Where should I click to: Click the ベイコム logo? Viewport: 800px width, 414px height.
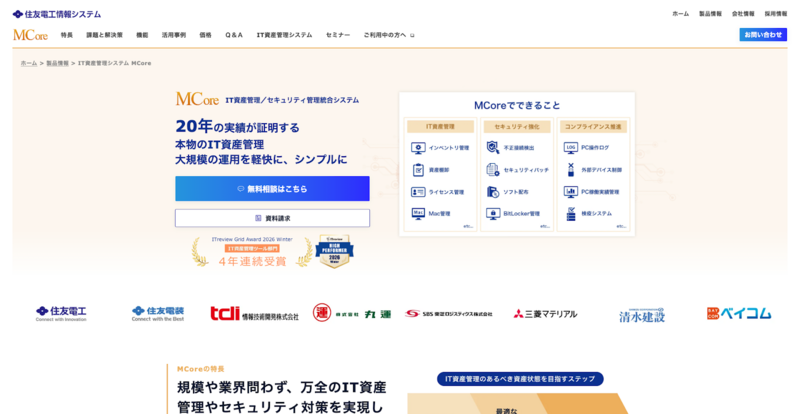[739, 313]
